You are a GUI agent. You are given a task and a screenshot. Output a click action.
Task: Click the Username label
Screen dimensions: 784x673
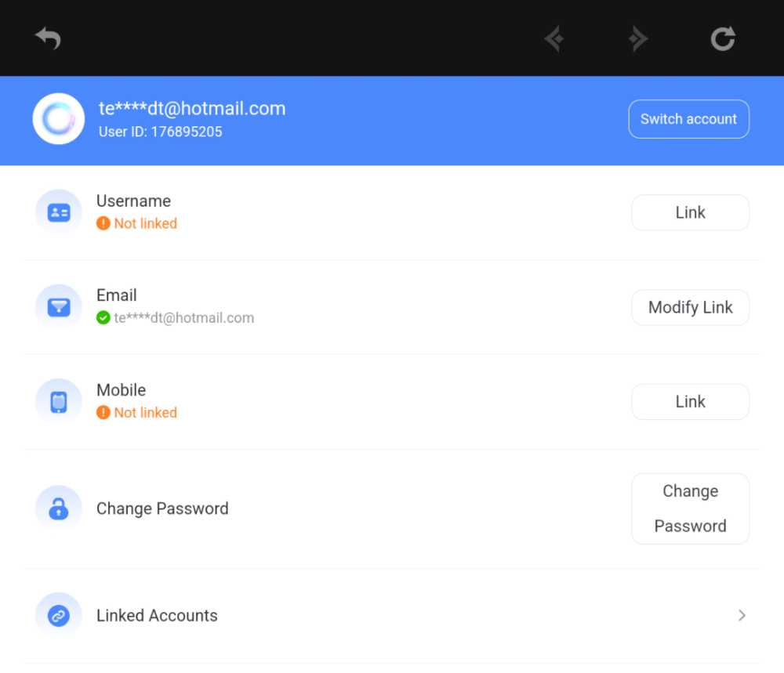[133, 201]
